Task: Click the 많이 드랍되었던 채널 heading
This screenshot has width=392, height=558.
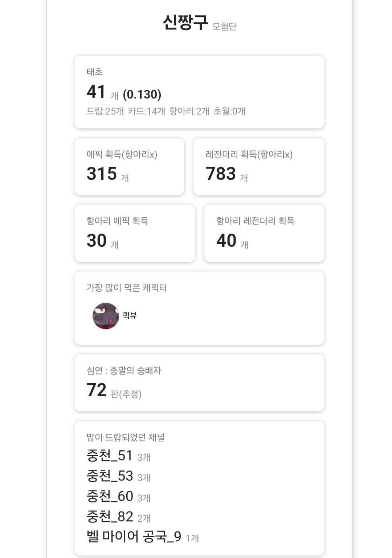Action: click(126, 437)
